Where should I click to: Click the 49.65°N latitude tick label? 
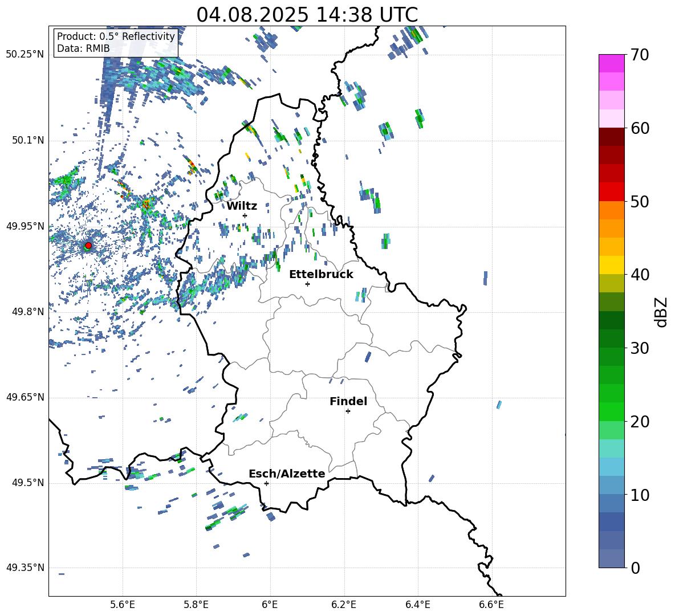25,397
